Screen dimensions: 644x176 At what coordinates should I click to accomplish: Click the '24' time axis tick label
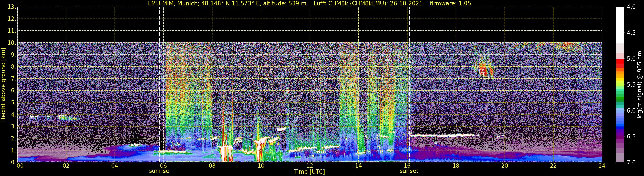(x=602, y=166)
